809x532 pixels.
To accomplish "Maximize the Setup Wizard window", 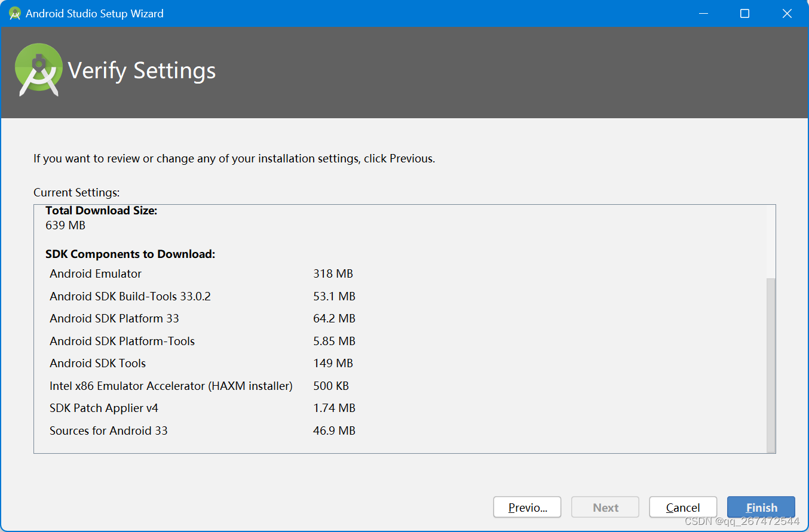I will pyautogui.click(x=744, y=13).
